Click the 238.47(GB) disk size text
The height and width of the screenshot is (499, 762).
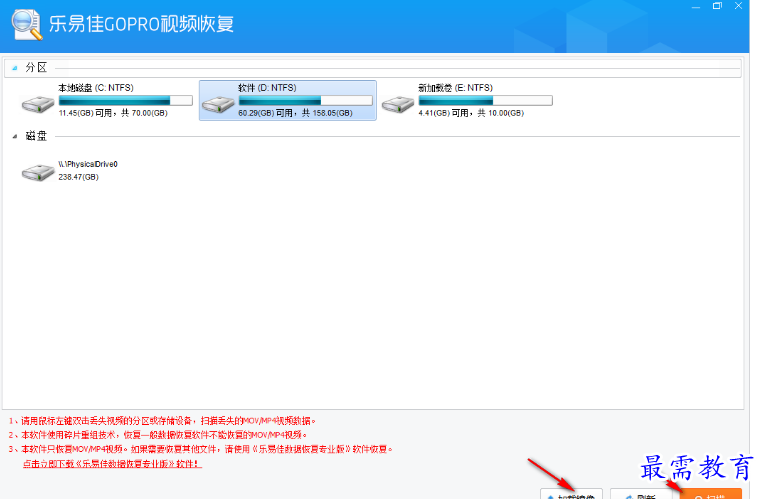coord(78,177)
